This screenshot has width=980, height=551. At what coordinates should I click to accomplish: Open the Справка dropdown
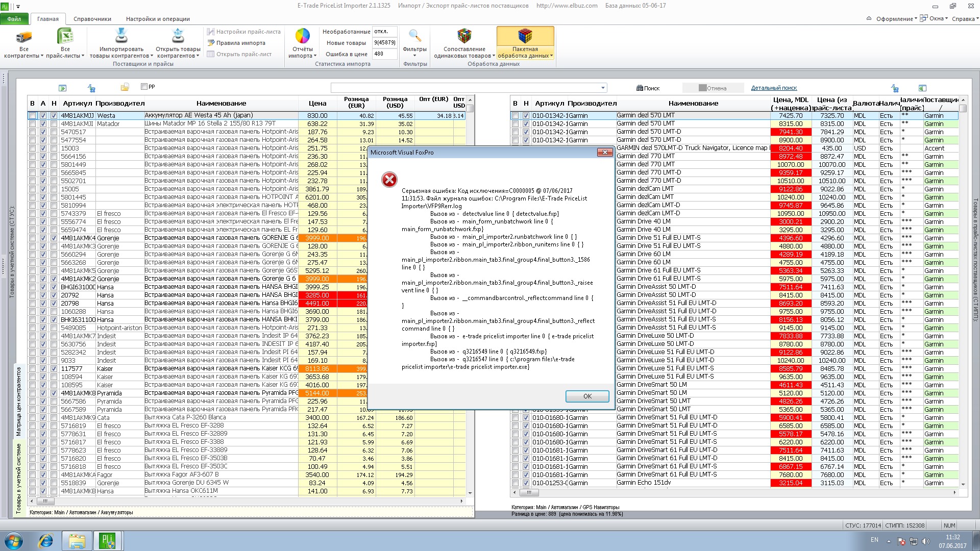(965, 19)
